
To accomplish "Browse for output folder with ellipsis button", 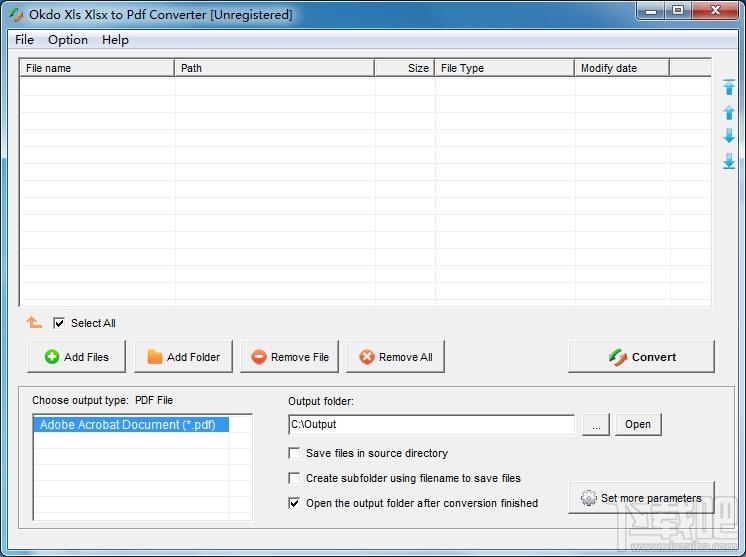I will point(596,424).
